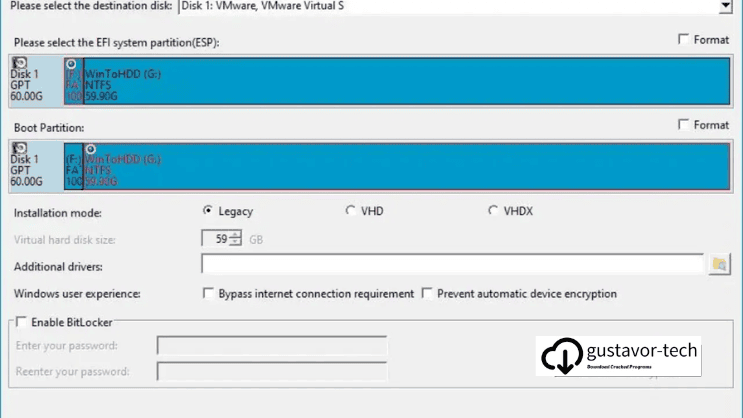This screenshot has width=743, height=418.
Task: Select F: partition radio in ESP row
Action: pos(71,64)
